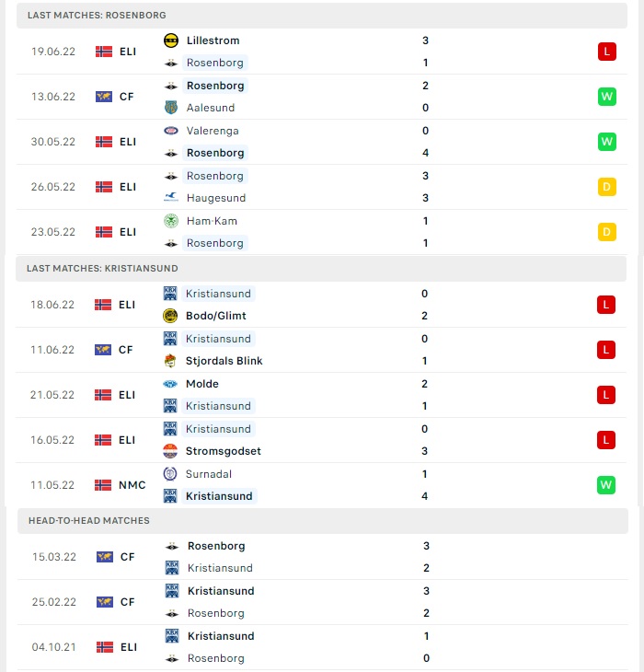The width and height of the screenshot is (644, 672).
Task: Open the Stromsgodset team link
Action: coord(223,451)
